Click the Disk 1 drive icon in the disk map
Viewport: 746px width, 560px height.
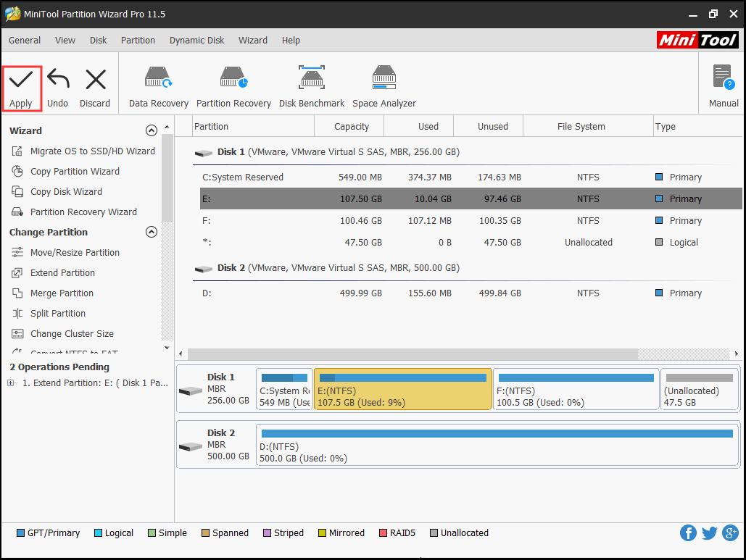[x=191, y=390]
